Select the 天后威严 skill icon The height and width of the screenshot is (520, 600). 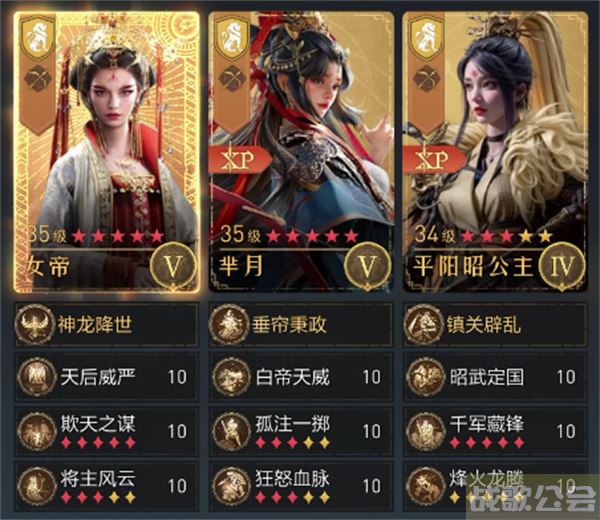tap(37, 377)
